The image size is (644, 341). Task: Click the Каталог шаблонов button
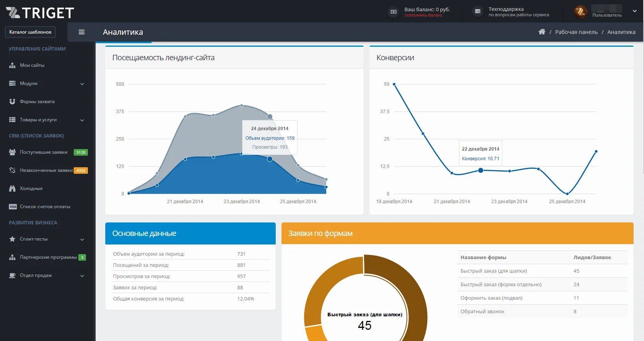click(x=30, y=32)
